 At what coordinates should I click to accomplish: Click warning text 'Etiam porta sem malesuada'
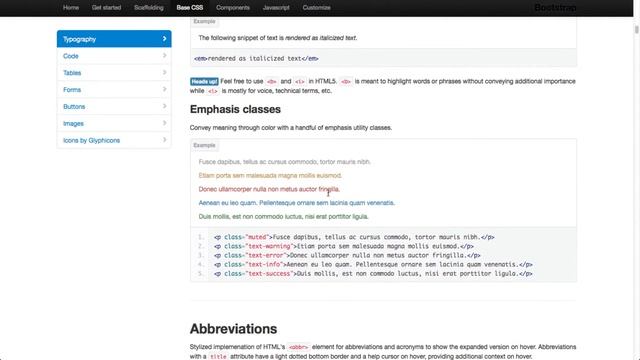(x=270, y=176)
